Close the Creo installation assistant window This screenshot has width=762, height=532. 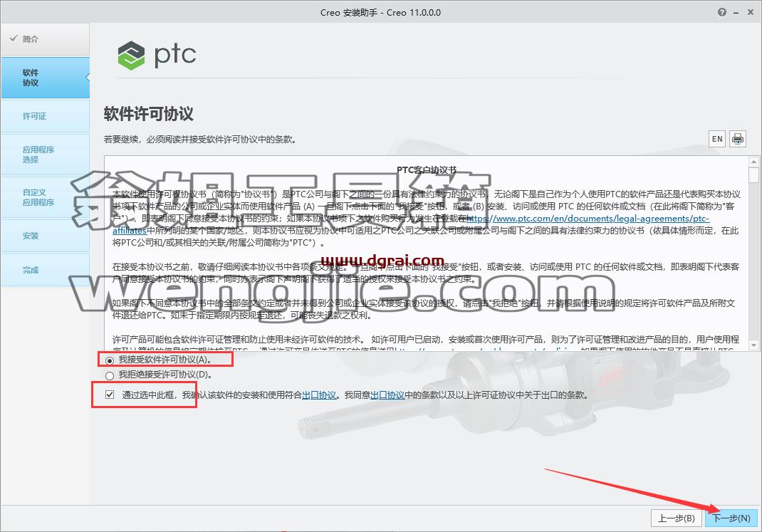pos(752,13)
